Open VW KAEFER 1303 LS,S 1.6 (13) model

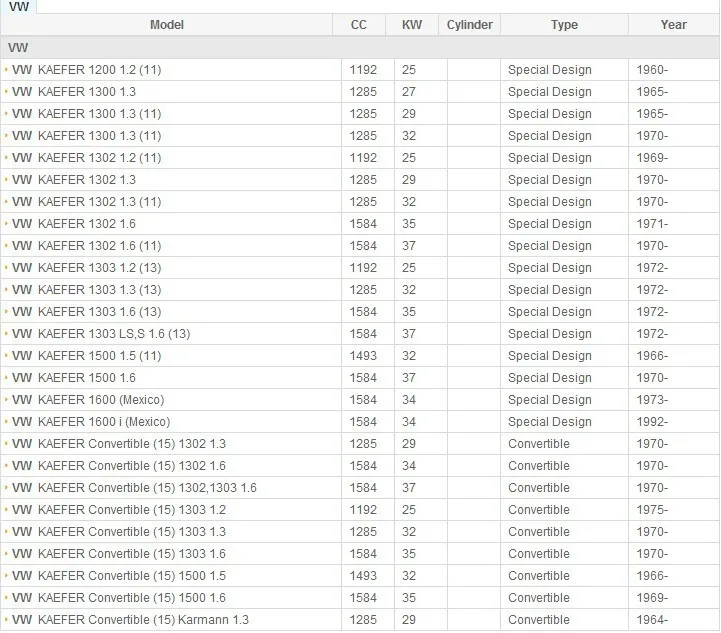(101, 334)
